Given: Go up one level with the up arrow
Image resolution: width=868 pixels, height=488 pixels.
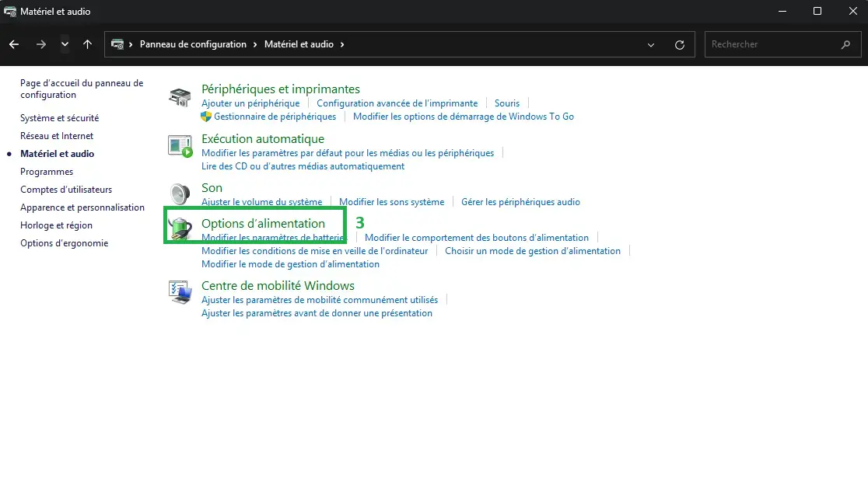Looking at the screenshot, I should pyautogui.click(x=87, y=44).
